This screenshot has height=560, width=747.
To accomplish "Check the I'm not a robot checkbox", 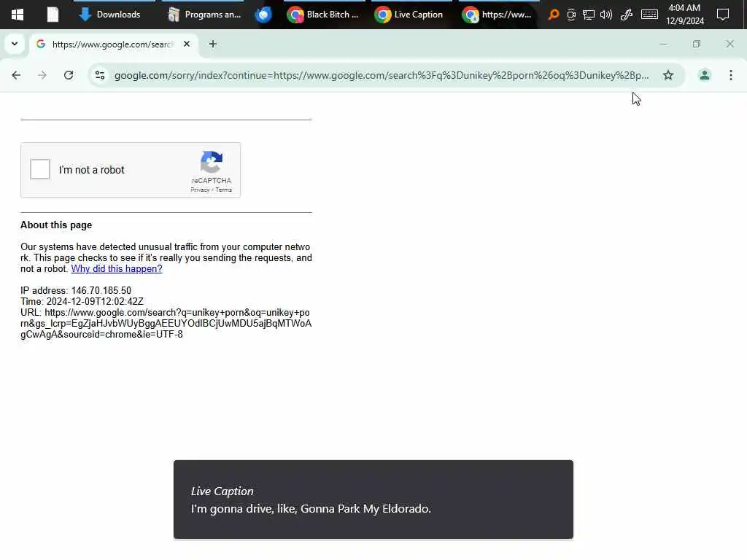I will tap(40, 169).
